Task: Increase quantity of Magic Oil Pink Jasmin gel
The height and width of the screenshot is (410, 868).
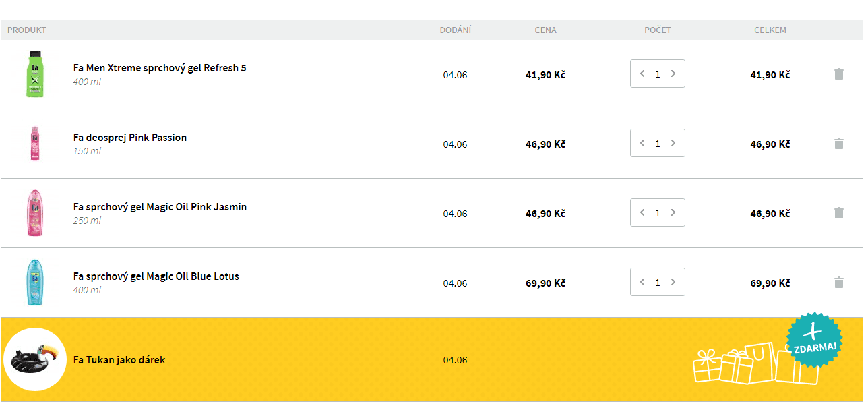Action: [x=673, y=212]
